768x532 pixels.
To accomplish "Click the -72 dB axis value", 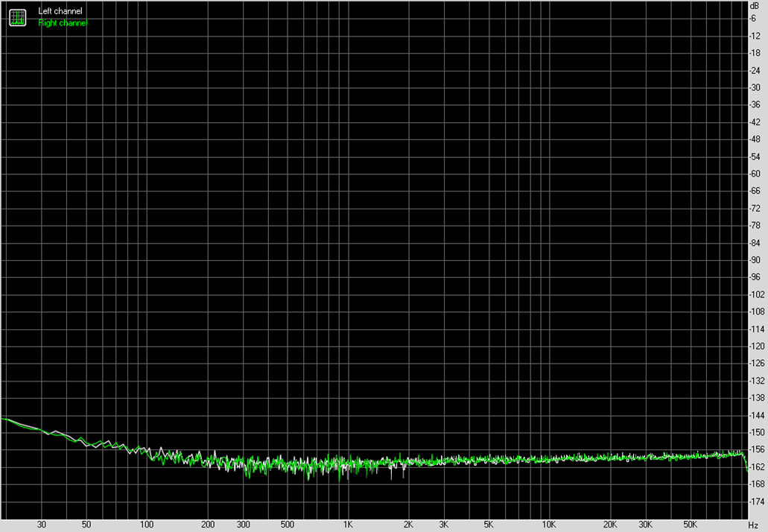I will pyautogui.click(x=755, y=209).
